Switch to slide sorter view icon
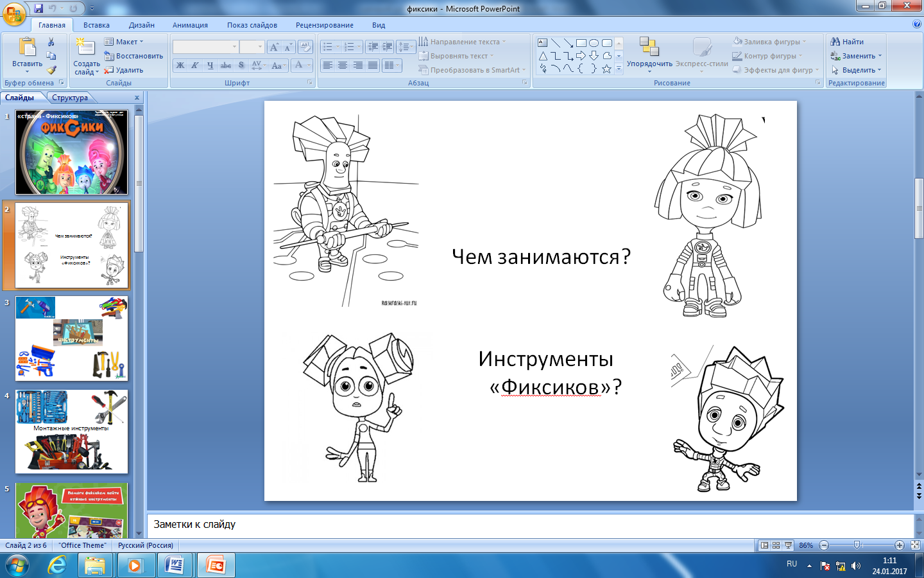924x578 pixels. point(776,545)
